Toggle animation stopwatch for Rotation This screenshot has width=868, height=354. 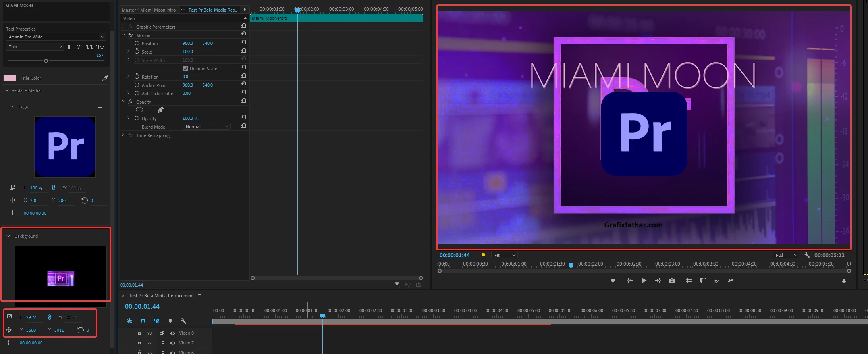pyautogui.click(x=137, y=76)
